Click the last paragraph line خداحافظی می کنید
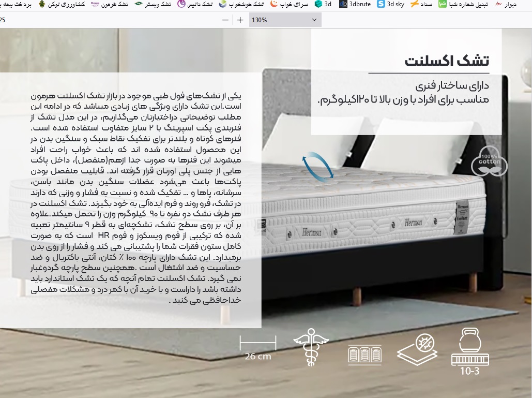Viewport: 532px width, 398px height. click(x=205, y=300)
